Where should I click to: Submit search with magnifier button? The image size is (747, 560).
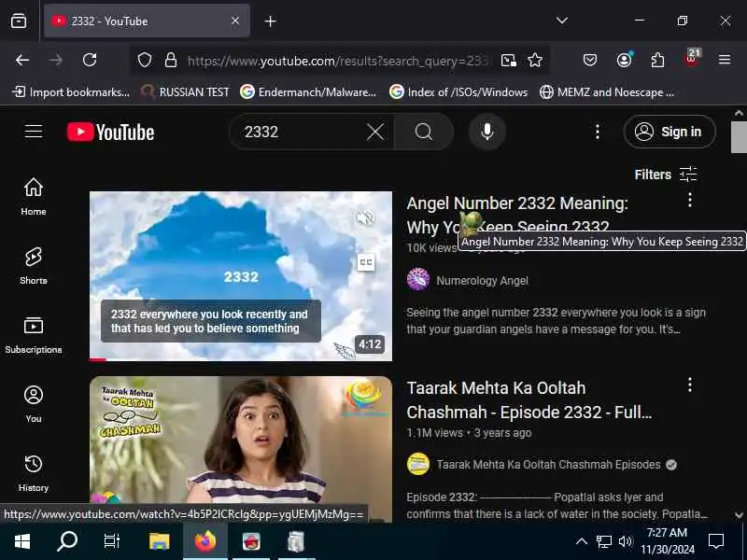[424, 132]
